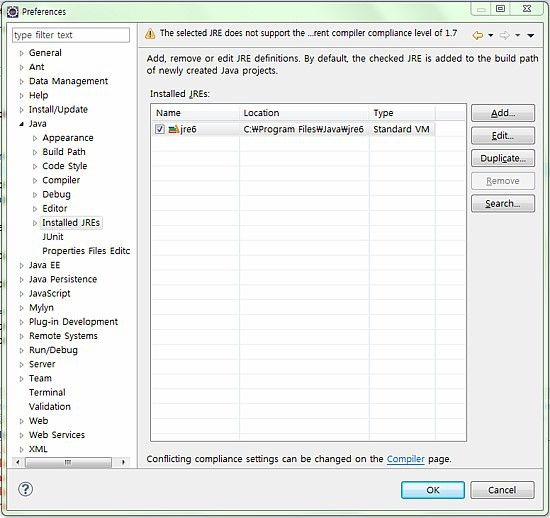The image size is (550, 518).
Task: Expand the Data Management node
Action: pyautogui.click(x=22, y=81)
